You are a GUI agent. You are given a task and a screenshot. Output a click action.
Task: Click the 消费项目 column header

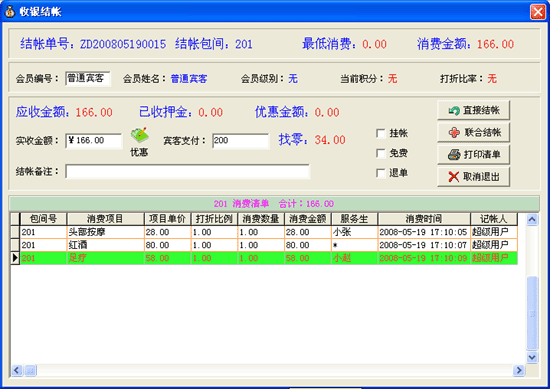[105, 219]
